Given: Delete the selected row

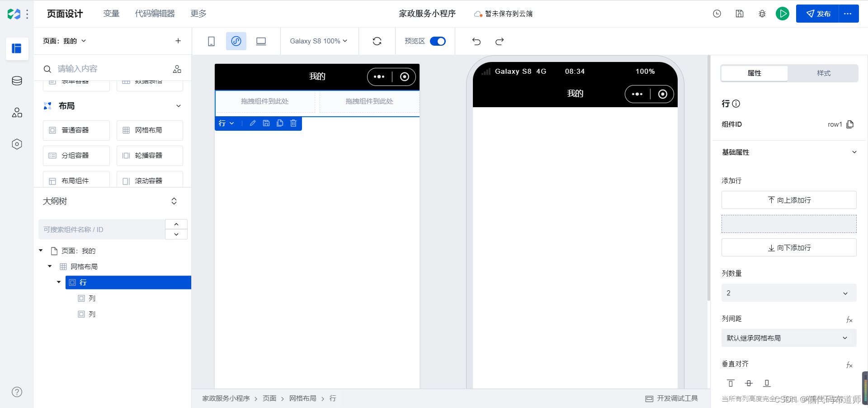Looking at the screenshot, I should (293, 123).
